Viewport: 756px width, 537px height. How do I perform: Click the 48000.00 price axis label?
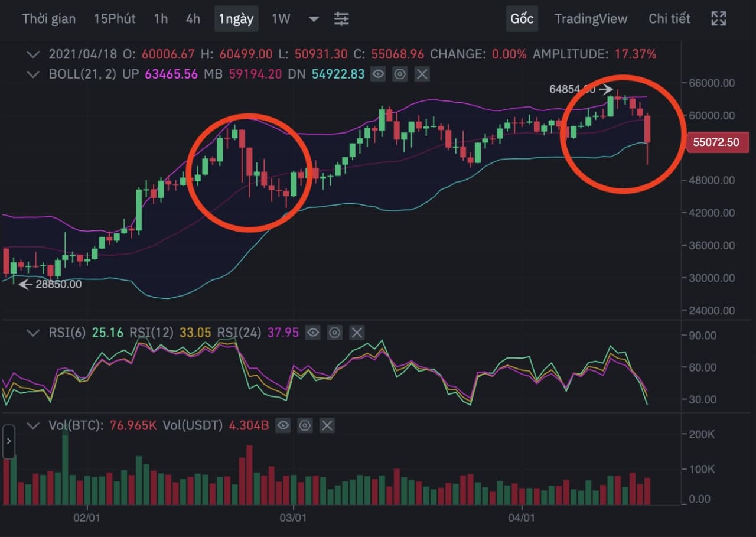712,180
